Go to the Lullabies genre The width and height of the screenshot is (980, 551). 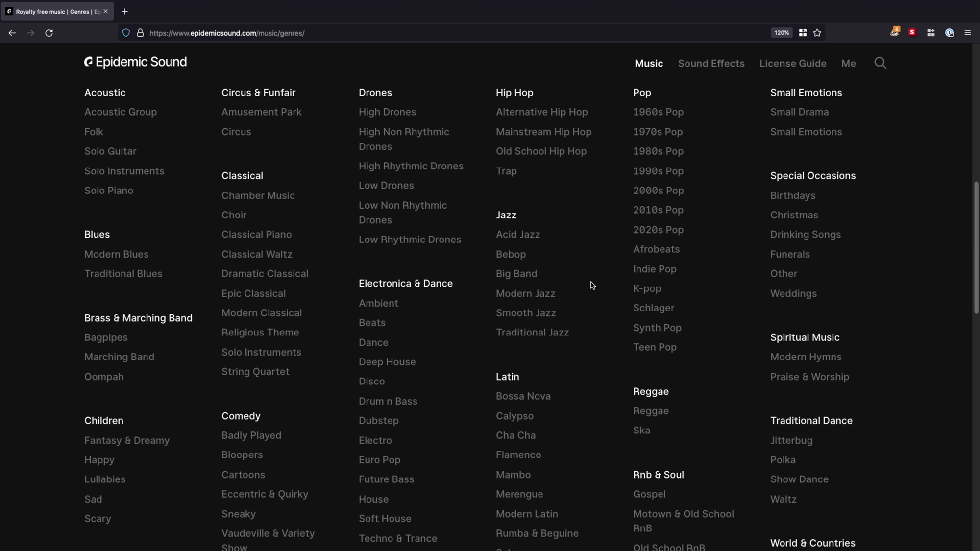105,479
